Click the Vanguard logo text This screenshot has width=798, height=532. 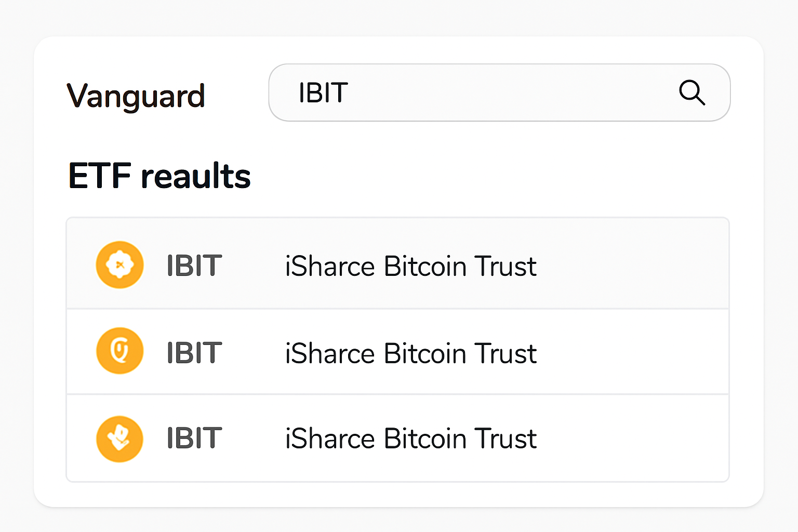pyautogui.click(x=137, y=96)
